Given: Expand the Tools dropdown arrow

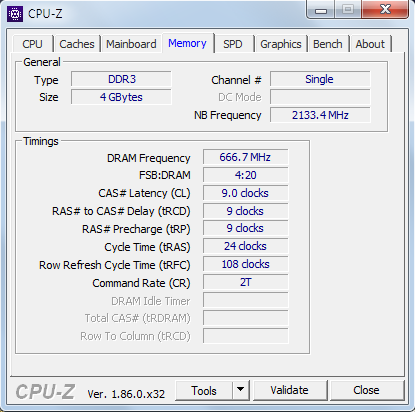Looking at the screenshot, I should click(x=240, y=390).
